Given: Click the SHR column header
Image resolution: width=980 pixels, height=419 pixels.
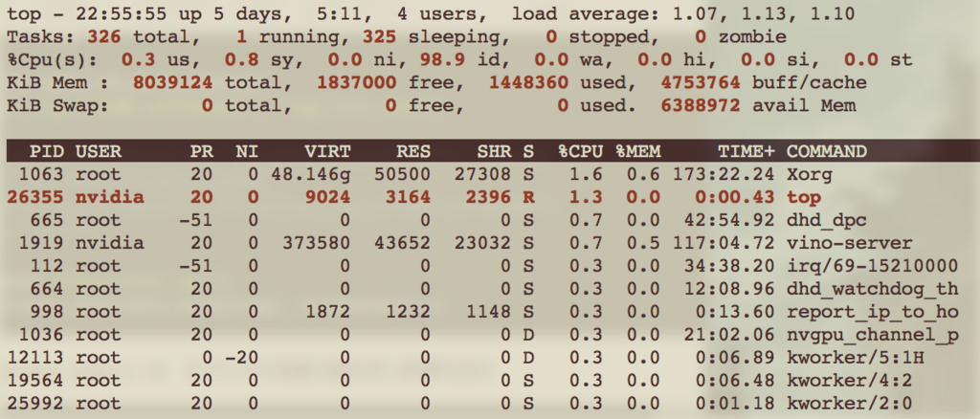Looking at the screenshot, I should tap(494, 151).
